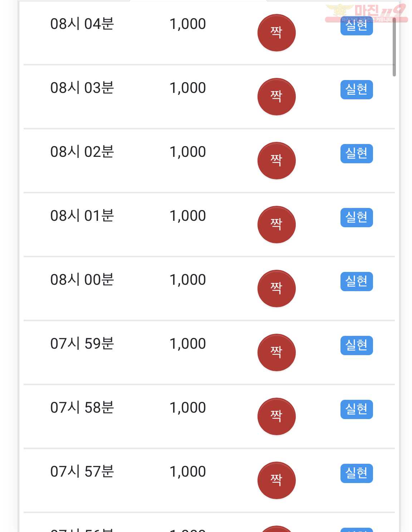Viewport: 412px width, 532px height.
Task: Tap the blue 실현 button for 07시 58분
Action: (x=357, y=409)
